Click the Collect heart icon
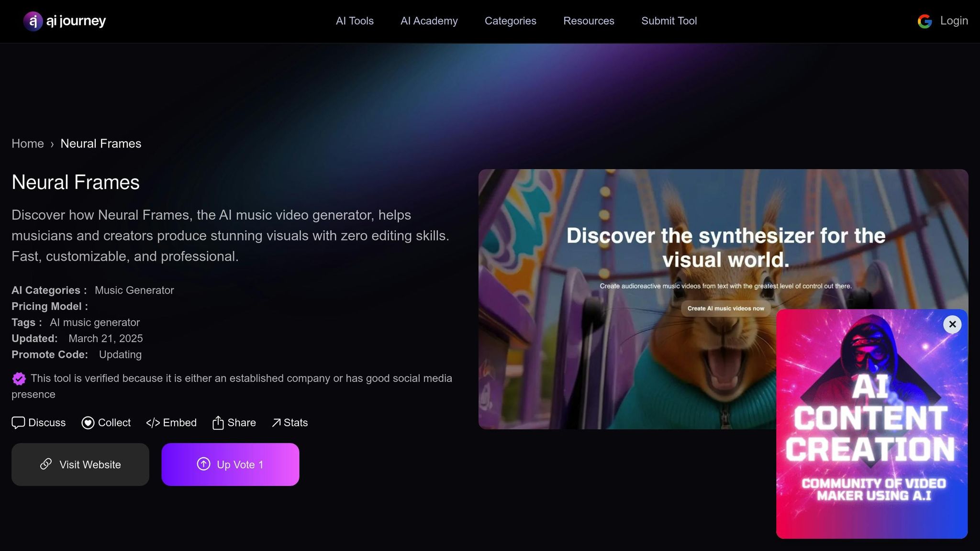 coord(88,423)
